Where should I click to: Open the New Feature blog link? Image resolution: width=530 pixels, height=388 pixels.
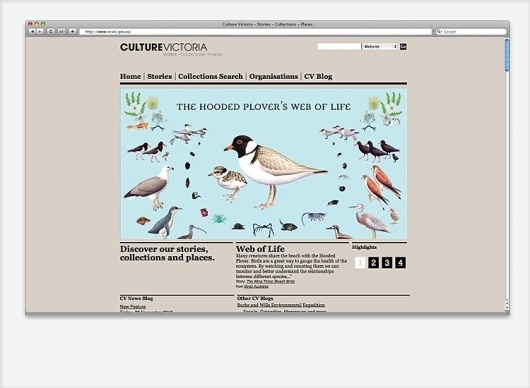pos(133,307)
